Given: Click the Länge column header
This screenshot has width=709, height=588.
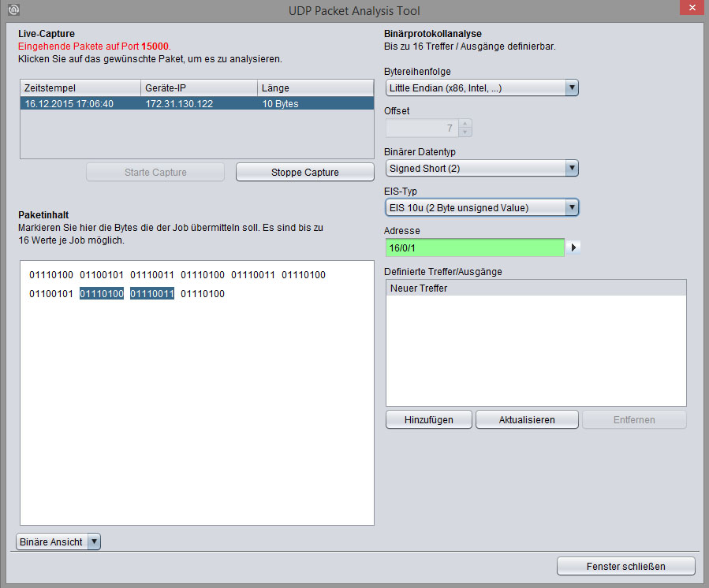Looking at the screenshot, I should pos(315,87).
